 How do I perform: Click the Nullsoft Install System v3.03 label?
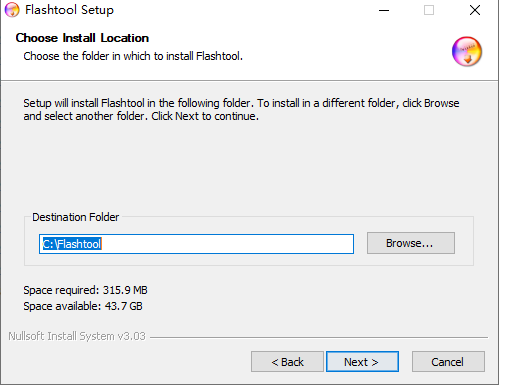click(77, 336)
